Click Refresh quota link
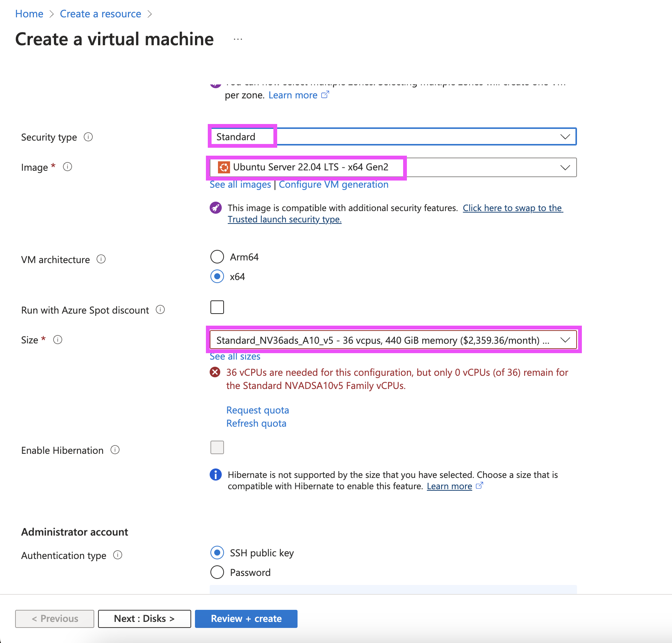 (x=256, y=423)
